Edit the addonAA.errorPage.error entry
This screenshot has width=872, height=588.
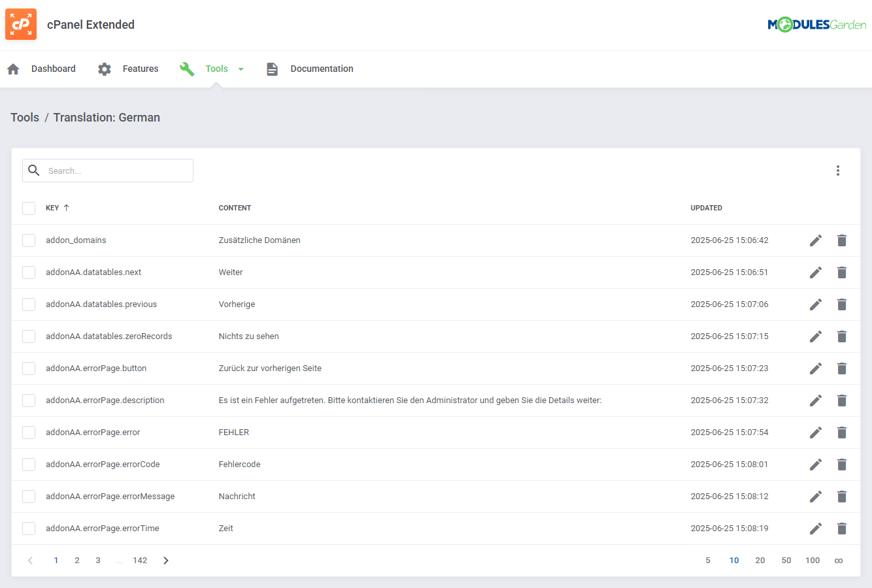coord(816,433)
